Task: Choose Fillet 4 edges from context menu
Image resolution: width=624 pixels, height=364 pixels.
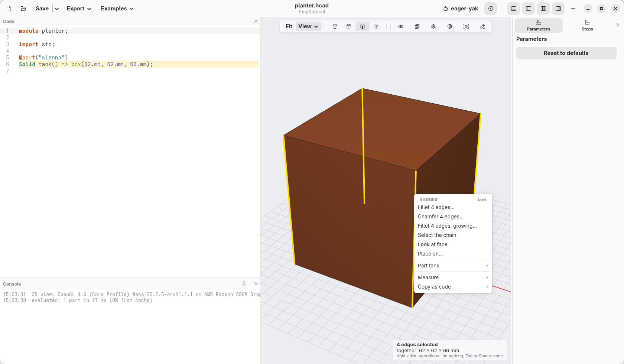Action: pos(453,207)
